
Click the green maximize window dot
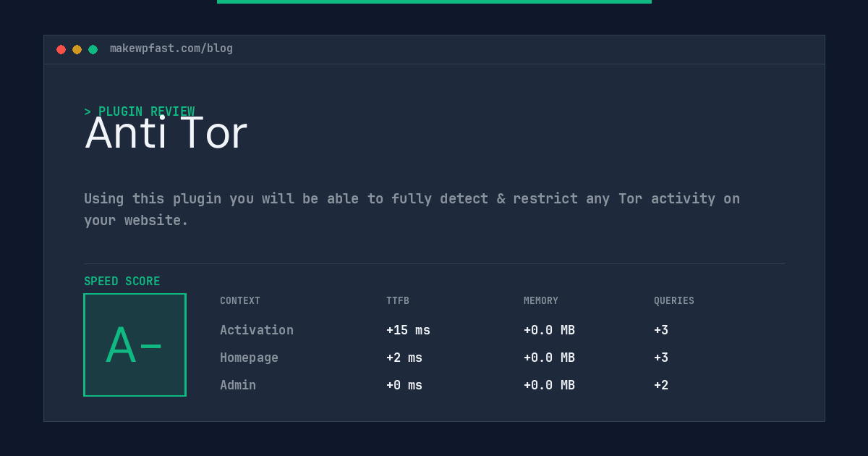93,49
